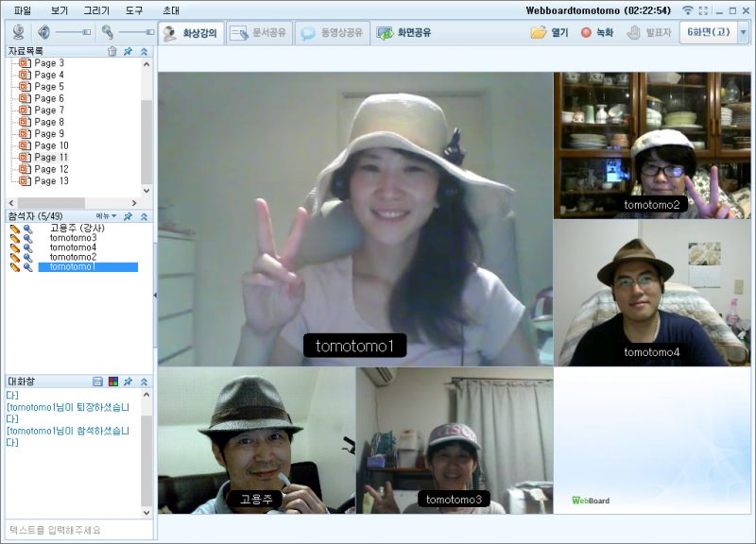Viewport: 756px width, 544px height.
Task: Click the trash icon in 자료목록 panel
Action: 112,51
